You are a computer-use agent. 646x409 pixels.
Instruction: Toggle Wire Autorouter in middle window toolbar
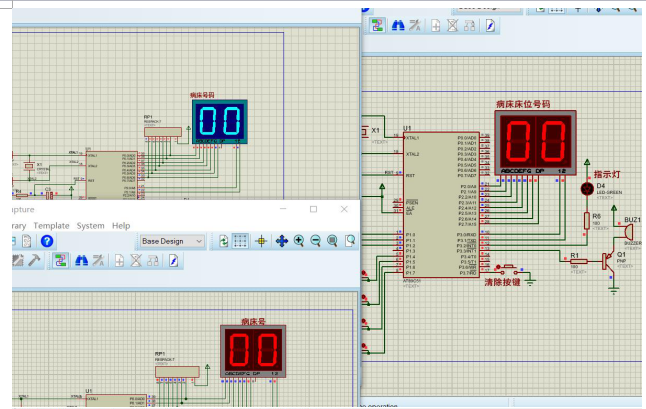click(61, 261)
